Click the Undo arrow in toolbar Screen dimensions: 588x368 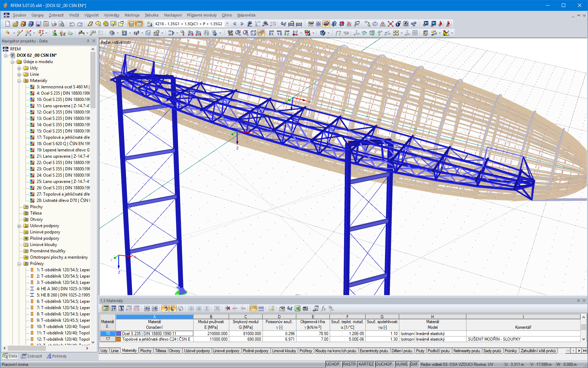[72, 24]
